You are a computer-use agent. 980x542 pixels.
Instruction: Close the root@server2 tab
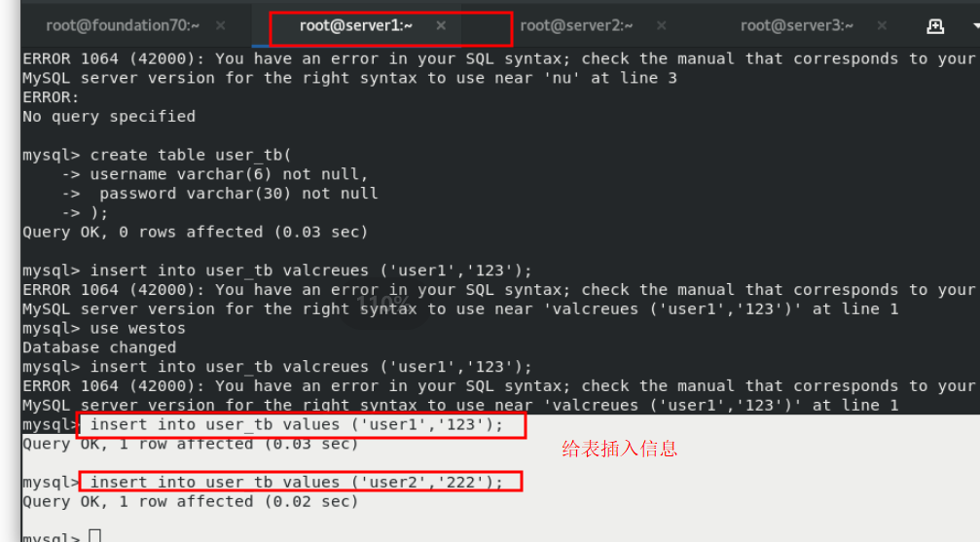click(661, 25)
